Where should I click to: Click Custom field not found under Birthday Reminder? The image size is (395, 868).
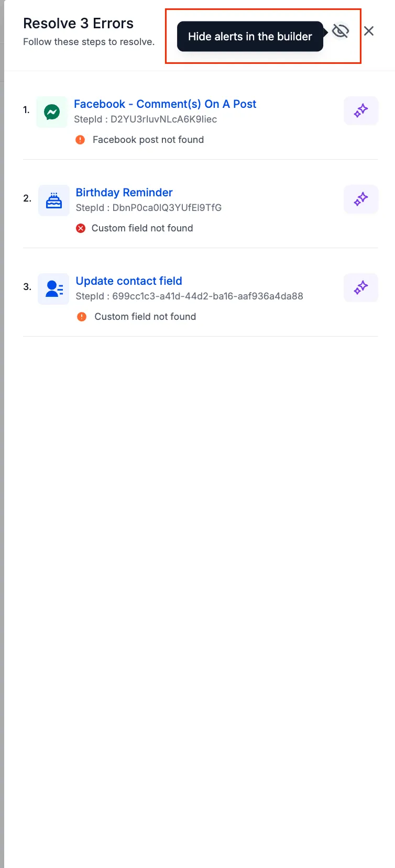click(x=142, y=228)
